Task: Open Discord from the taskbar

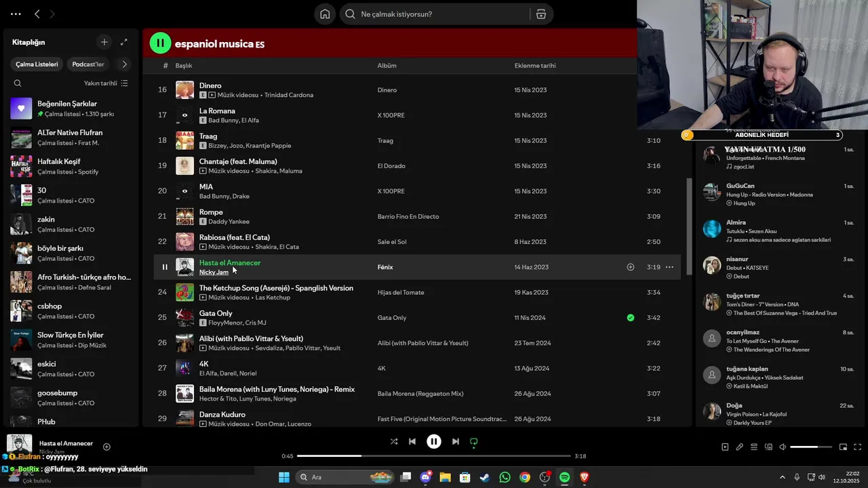Action: pos(426,477)
